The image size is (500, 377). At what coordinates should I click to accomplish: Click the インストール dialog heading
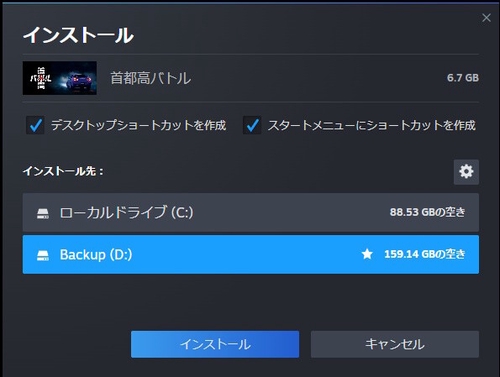[x=78, y=35]
